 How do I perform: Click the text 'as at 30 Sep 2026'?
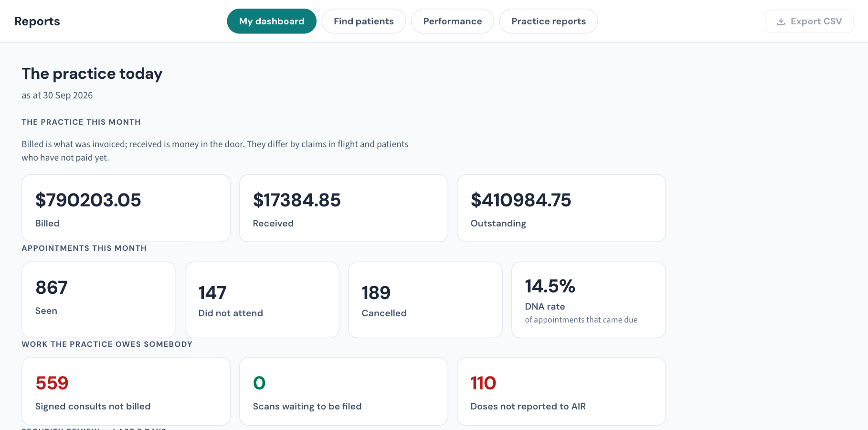57,95
